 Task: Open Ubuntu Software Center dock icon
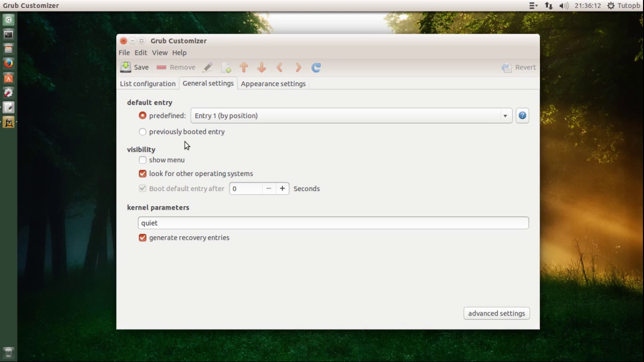9,78
